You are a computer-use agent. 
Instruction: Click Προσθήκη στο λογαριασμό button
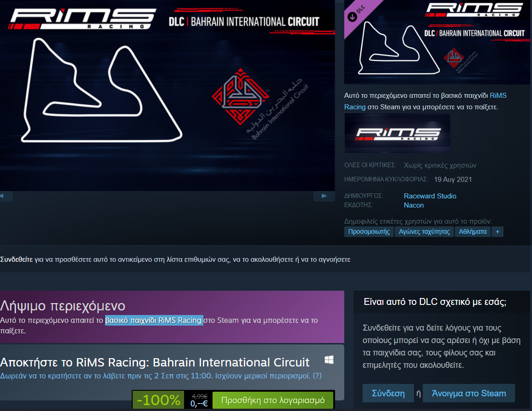(273, 400)
